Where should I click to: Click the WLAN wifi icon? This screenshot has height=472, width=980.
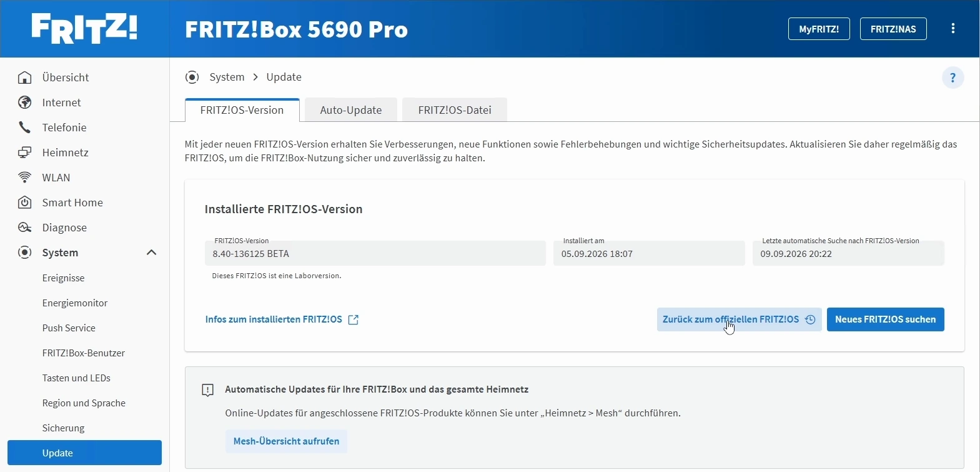tap(25, 178)
